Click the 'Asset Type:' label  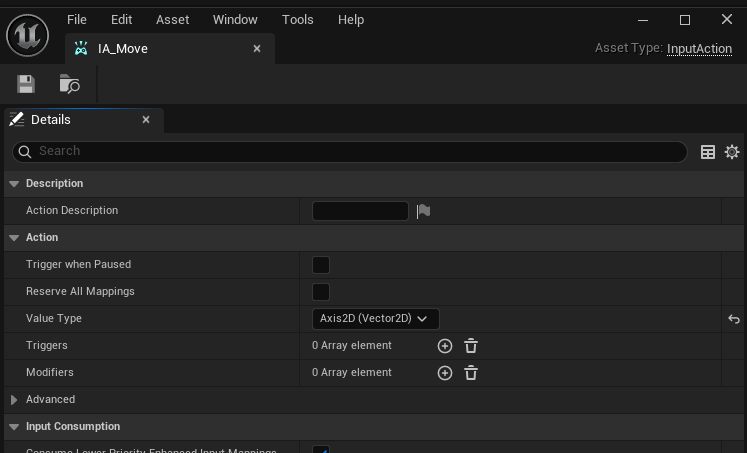[628, 48]
